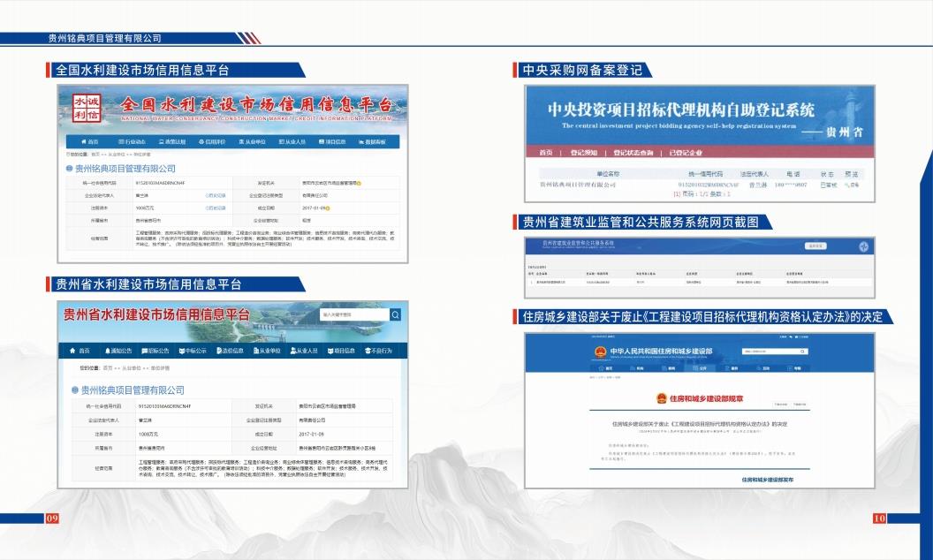The image size is (933, 560).
Task: Open 不良行为 on the Guizhou water platform
Action: point(378,351)
